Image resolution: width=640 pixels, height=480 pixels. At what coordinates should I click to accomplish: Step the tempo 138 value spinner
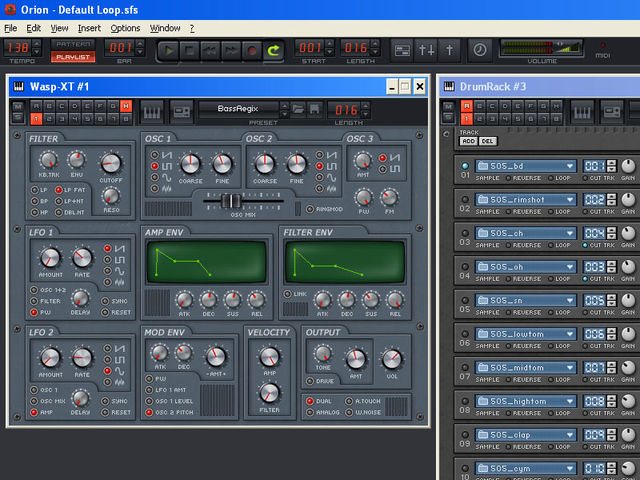click(36, 48)
